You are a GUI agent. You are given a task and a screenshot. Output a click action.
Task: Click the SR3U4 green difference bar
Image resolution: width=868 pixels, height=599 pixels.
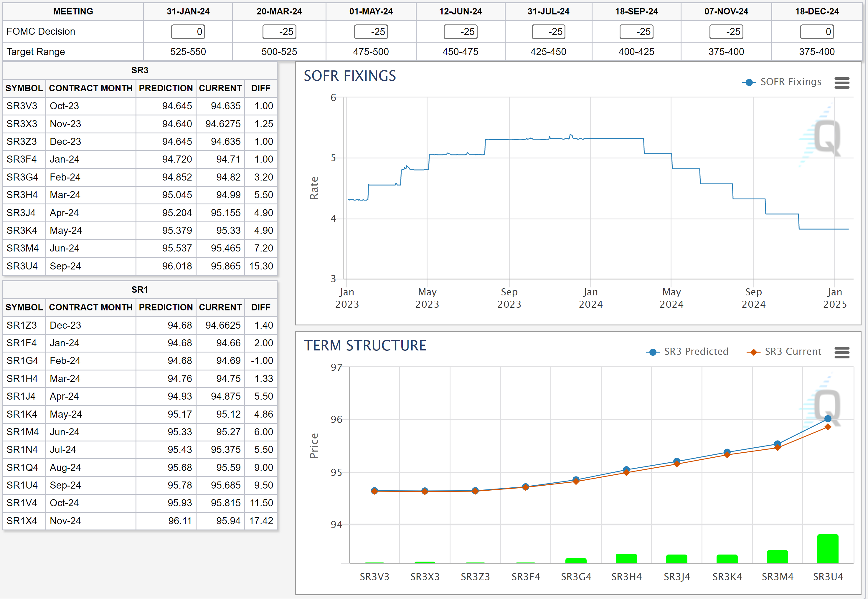point(827,549)
